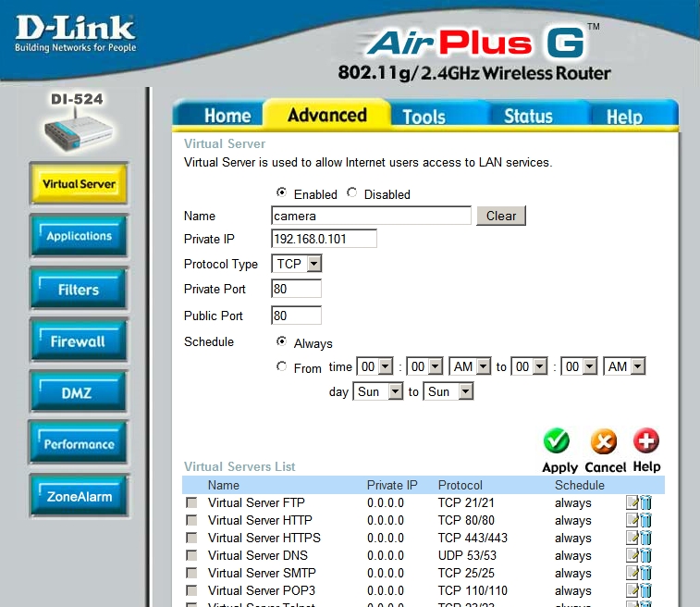Click the red Help plus icon
This screenshot has height=607, width=700.
[645, 441]
